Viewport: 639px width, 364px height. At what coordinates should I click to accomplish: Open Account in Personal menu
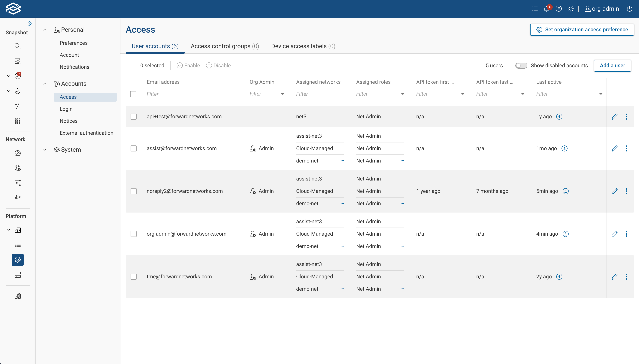(69, 55)
